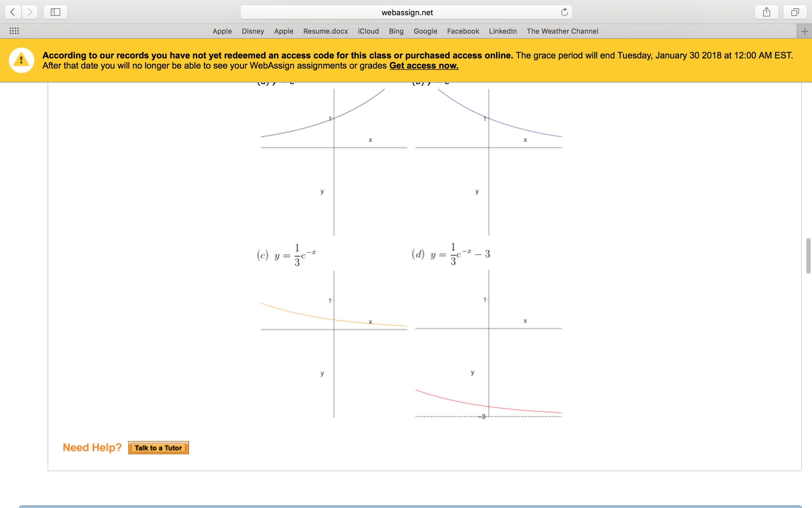The image size is (812, 508).
Task: Click the yellow warning triangle icon
Action: click(x=22, y=60)
